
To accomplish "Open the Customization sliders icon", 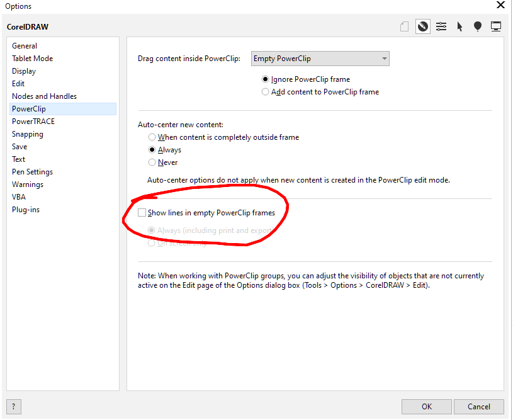I will (x=441, y=26).
